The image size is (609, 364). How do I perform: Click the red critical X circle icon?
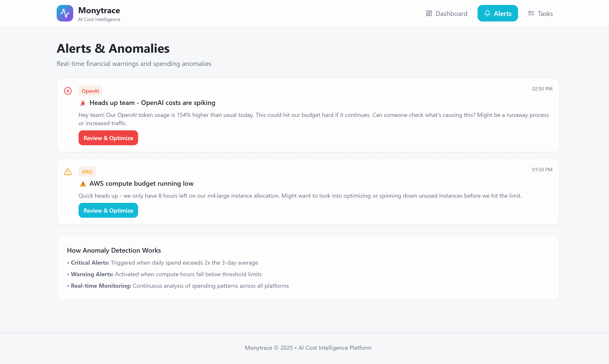click(68, 91)
